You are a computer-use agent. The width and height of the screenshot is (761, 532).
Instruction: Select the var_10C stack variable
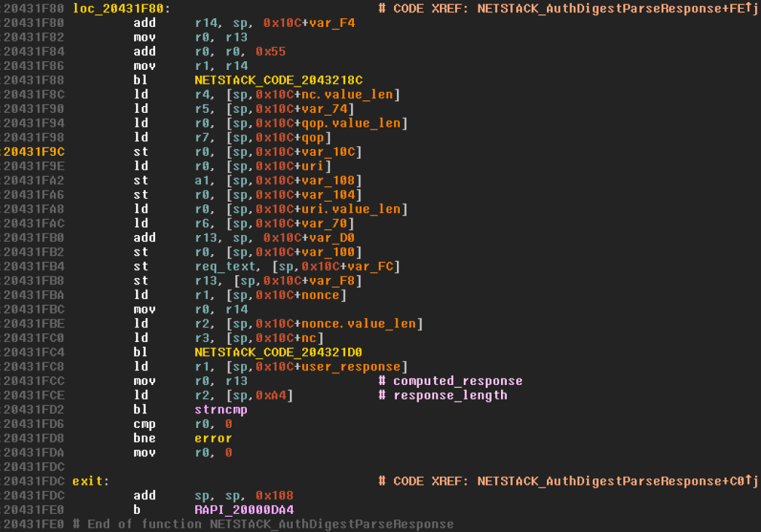click(x=328, y=152)
